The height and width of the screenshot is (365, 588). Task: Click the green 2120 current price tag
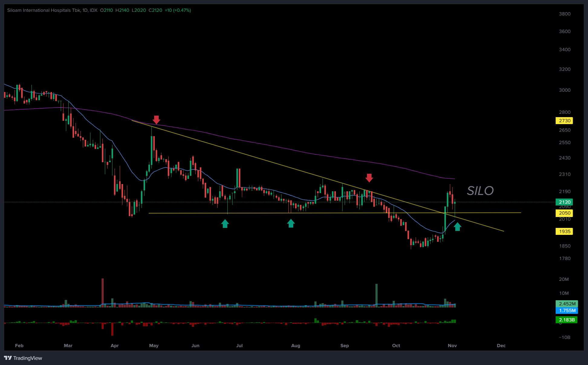(x=564, y=202)
